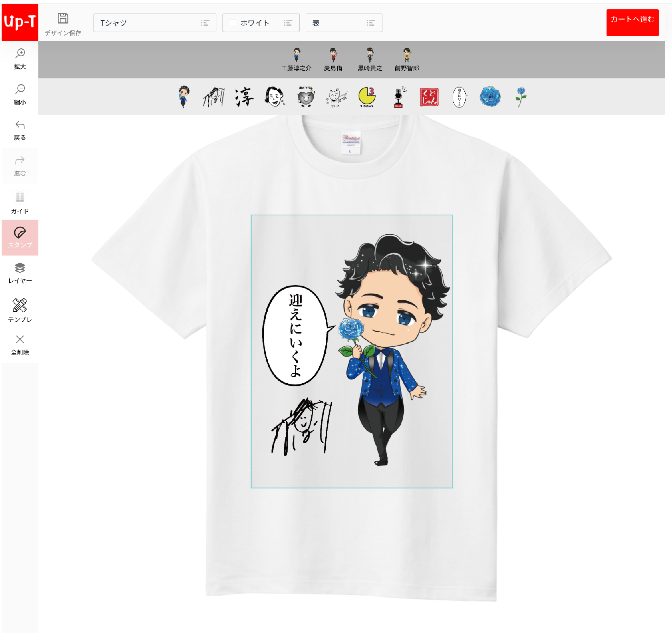672x633 pixels.
Task: Click the Up-T logo link
Action: 20,23
